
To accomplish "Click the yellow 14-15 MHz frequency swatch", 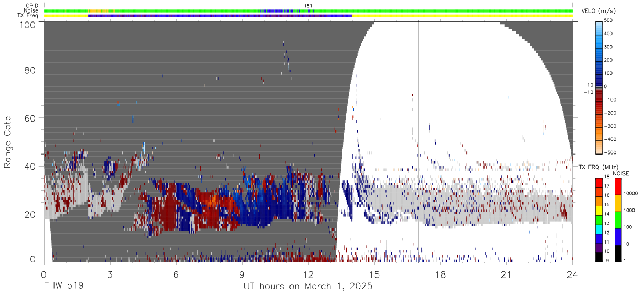I will [599, 211].
